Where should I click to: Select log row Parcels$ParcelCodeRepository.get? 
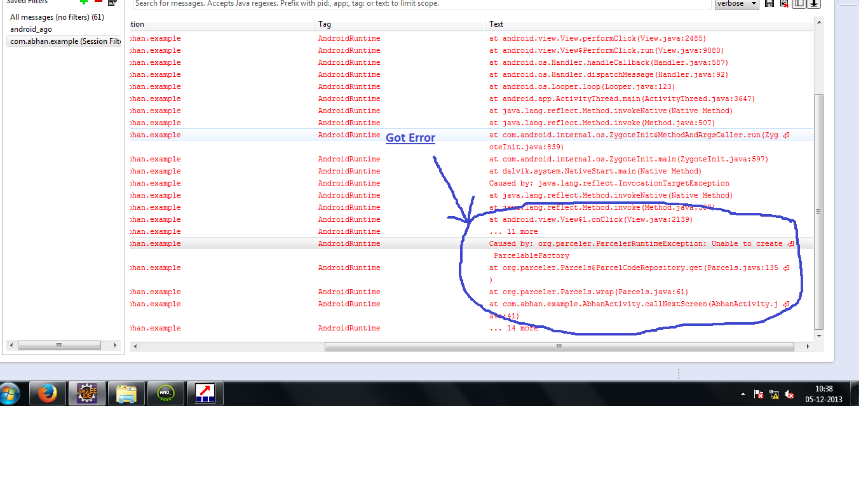click(471, 274)
